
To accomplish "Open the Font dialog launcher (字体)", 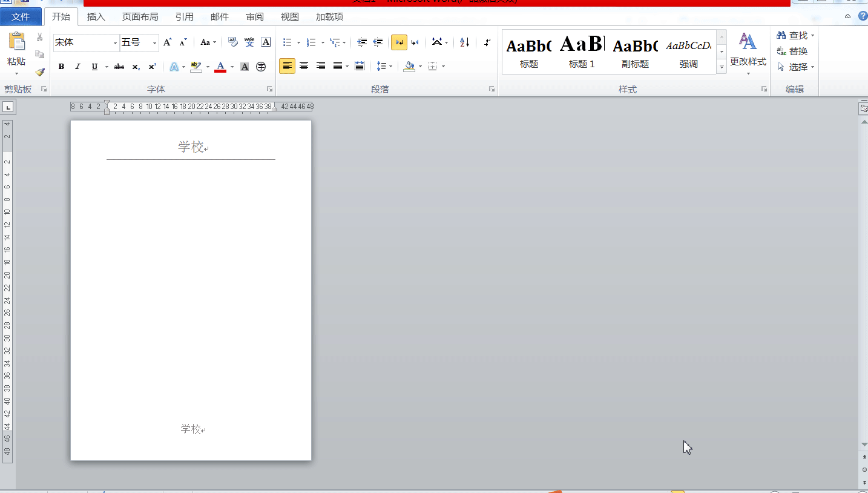I will [x=269, y=89].
